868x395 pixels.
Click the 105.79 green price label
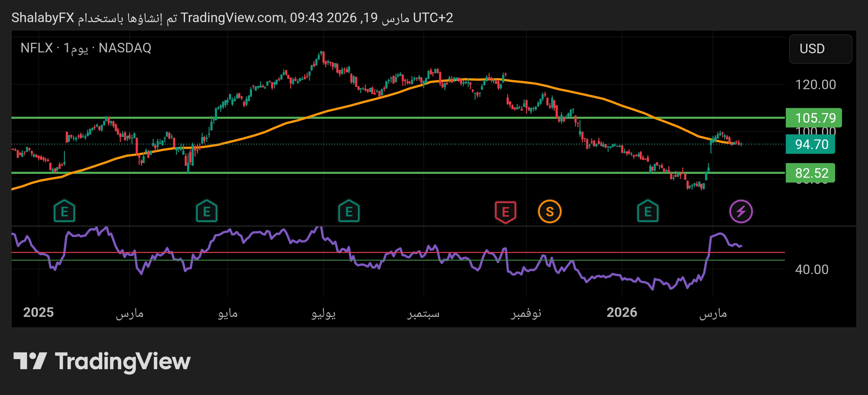coord(813,118)
